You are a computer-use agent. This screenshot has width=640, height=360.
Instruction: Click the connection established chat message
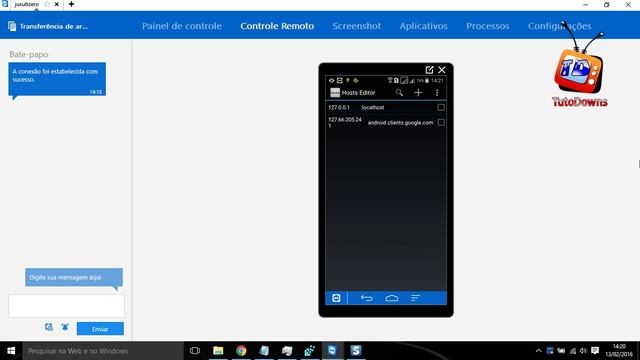tap(57, 79)
